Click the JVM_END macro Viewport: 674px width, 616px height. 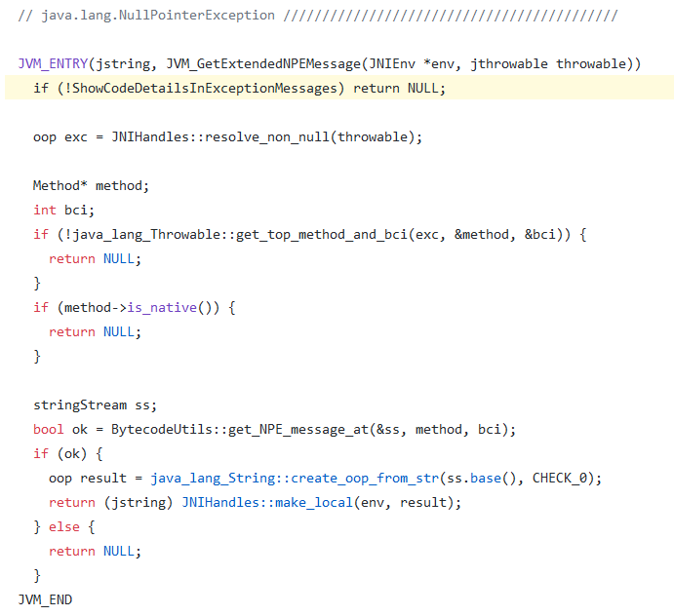pyautogui.click(x=45, y=599)
